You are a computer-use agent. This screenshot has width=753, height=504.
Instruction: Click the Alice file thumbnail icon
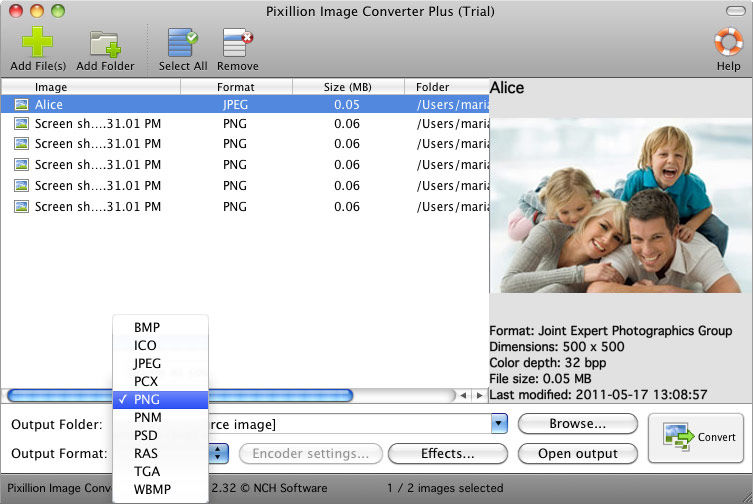(21, 104)
